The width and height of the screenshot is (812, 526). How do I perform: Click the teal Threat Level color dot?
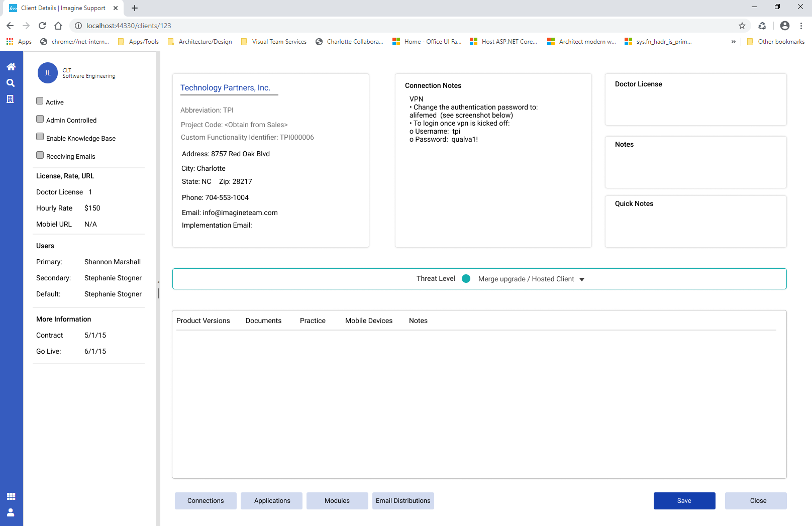click(466, 279)
